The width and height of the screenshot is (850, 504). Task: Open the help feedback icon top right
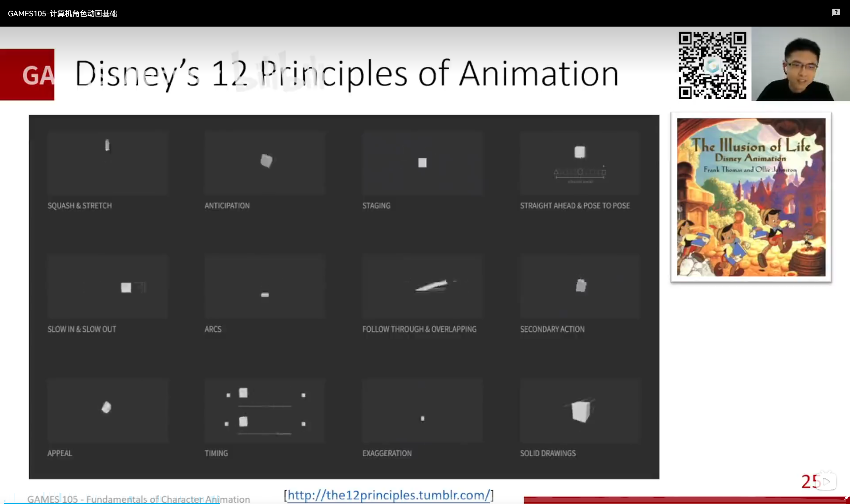pyautogui.click(x=836, y=13)
